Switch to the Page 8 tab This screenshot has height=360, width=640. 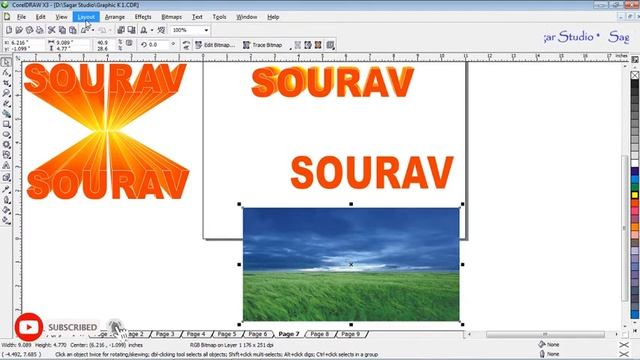[320, 334]
